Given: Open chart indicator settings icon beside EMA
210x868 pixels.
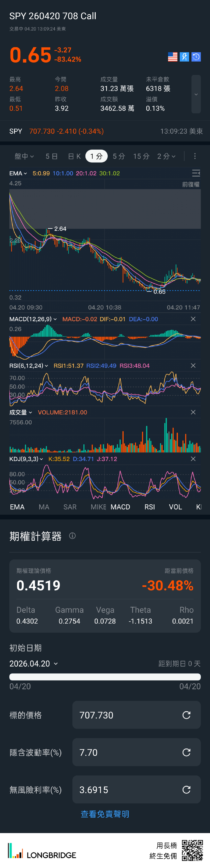Looking at the screenshot, I should pos(196,173).
